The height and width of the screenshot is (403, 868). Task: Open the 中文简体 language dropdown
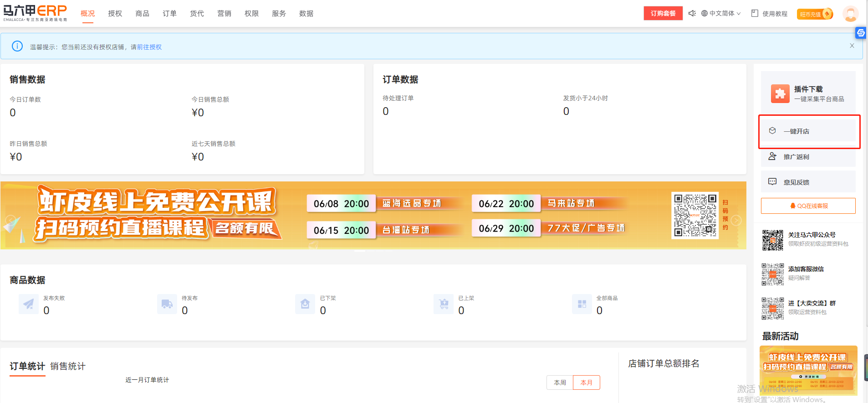721,13
